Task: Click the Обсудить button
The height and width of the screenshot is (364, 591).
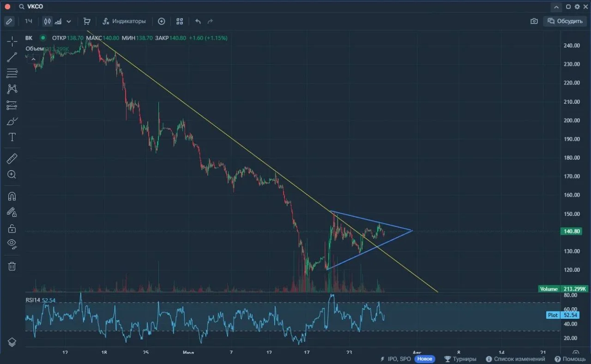Action: pos(565,21)
